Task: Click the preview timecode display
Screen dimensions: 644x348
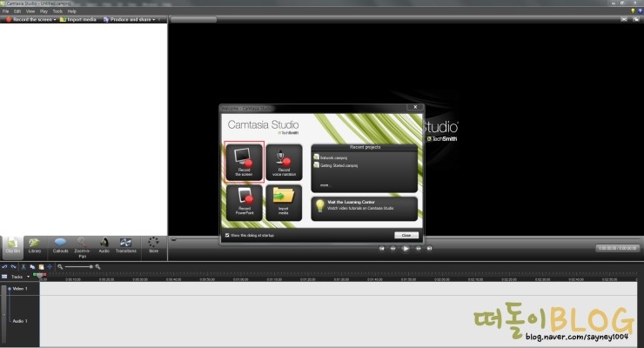Action: click(x=617, y=248)
